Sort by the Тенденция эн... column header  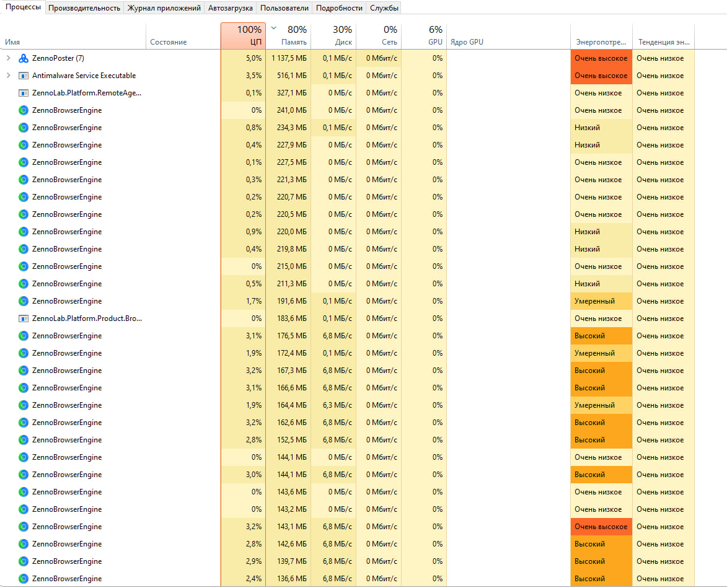point(664,36)
